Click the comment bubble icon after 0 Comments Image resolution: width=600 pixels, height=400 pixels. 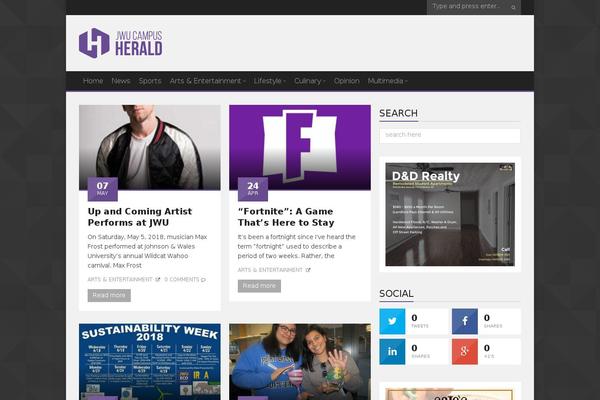coord(203,280)
